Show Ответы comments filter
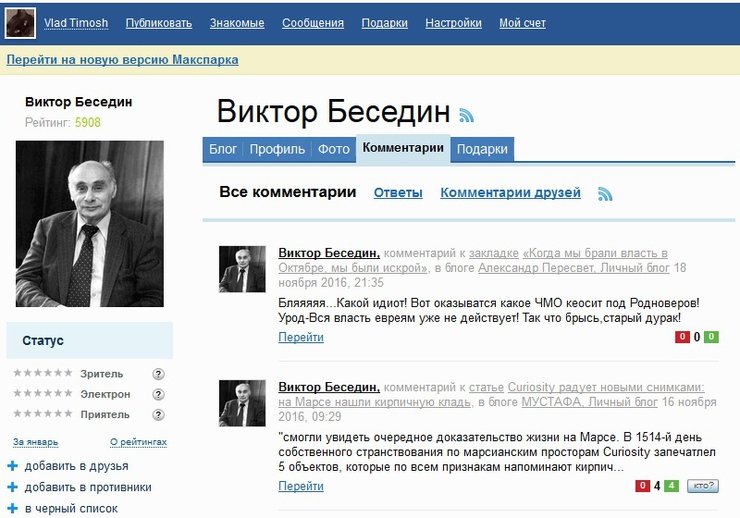This screenshot has width=740, height=518. (398, 193)
